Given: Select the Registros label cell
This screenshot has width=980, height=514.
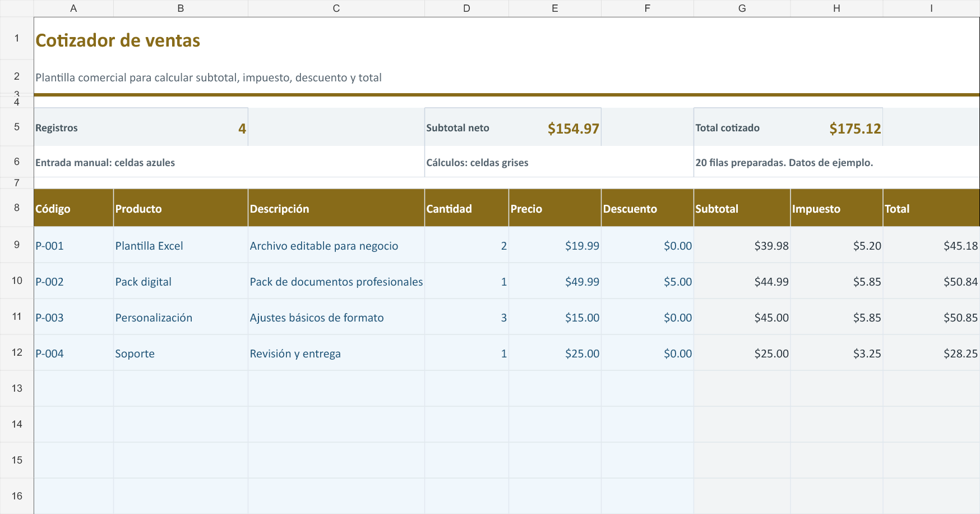Looking at the screenshot, I should click(x=73, y=128).
